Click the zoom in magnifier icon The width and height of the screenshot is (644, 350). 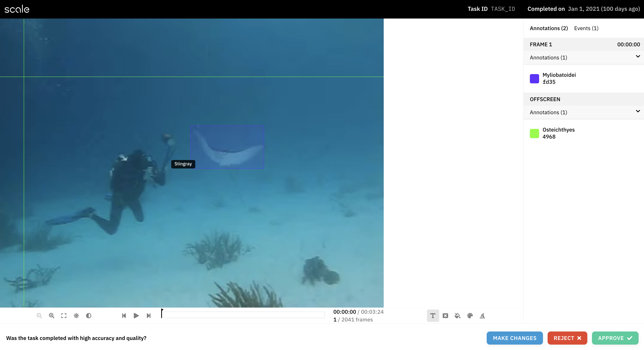coord(51,315)
